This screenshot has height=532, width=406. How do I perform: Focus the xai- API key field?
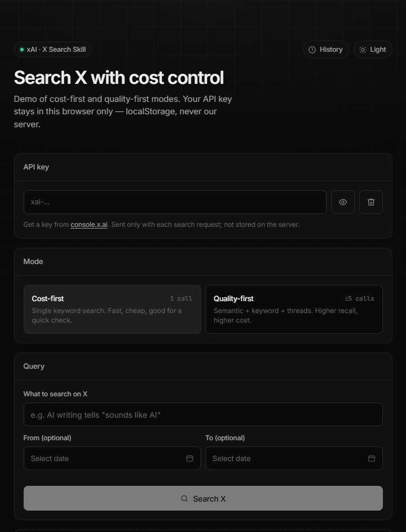[175, 202]
